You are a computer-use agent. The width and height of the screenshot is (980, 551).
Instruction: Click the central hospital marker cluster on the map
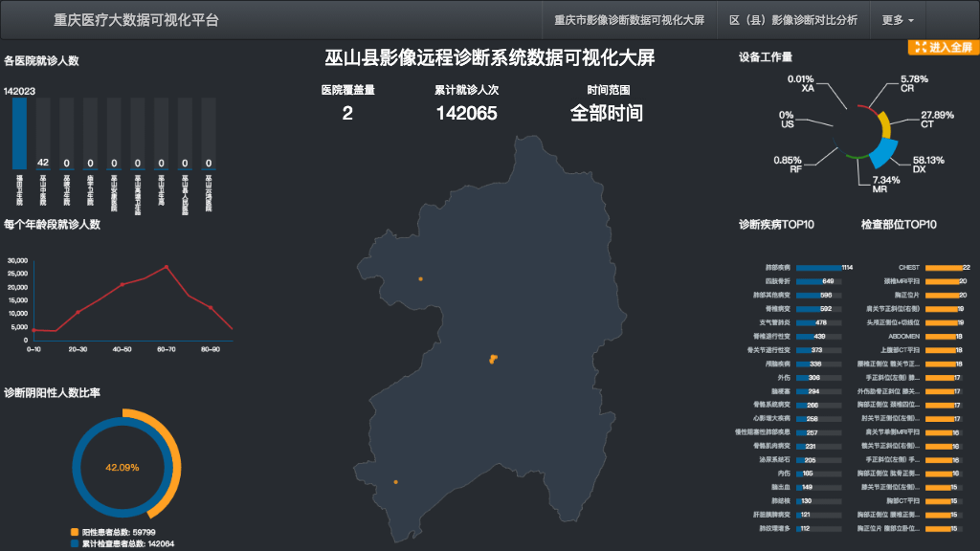493,359
